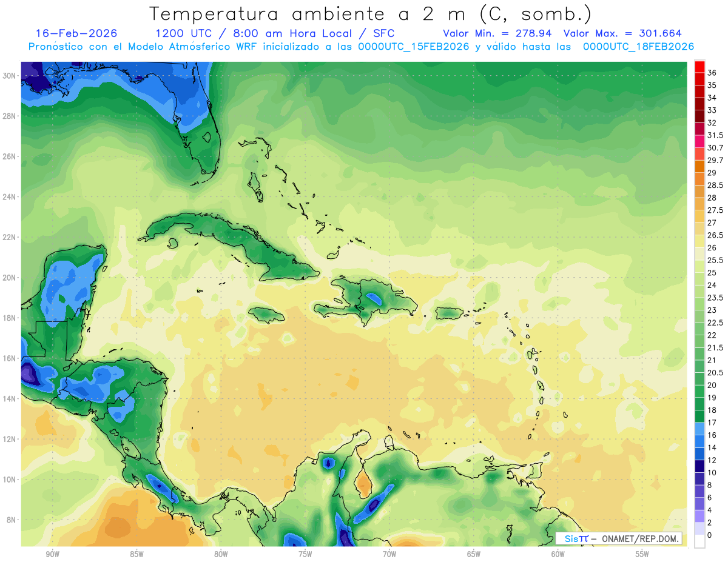Viewport: 728px width, 562px height.
Task: Click the '23.5' value on the color scale
Action: [x=715, y=298]
